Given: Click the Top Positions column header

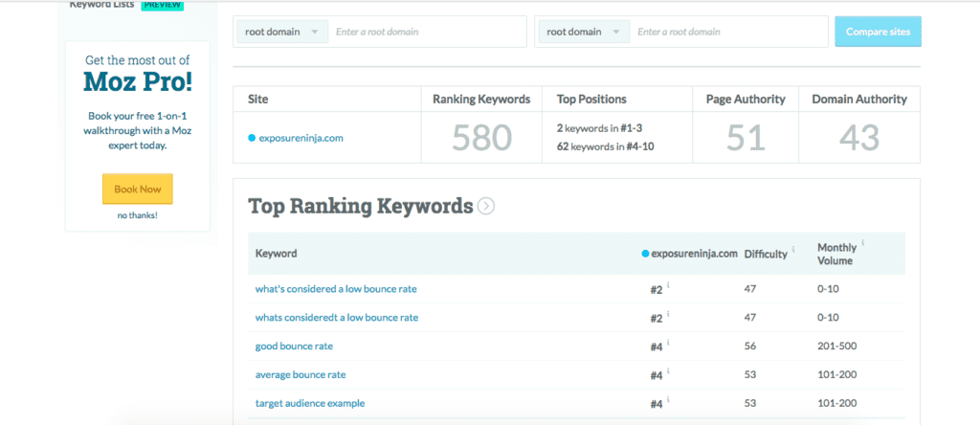Looking at the screenshot, I should click(591, 99).
